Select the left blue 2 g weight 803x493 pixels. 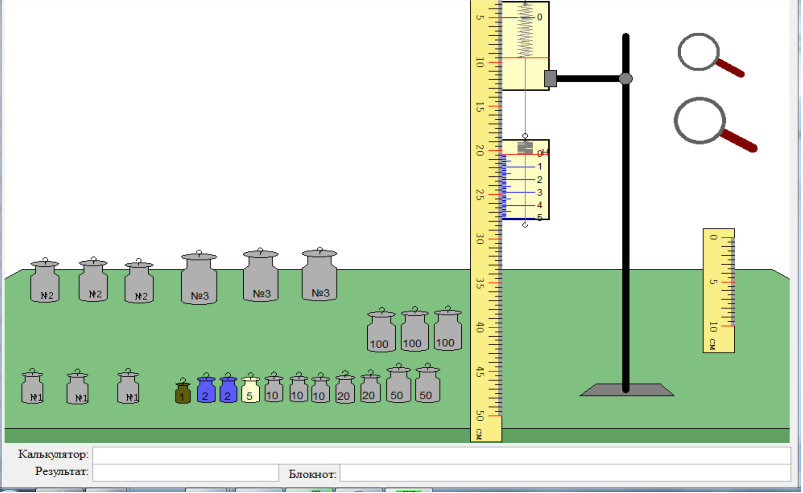[206, 388]
